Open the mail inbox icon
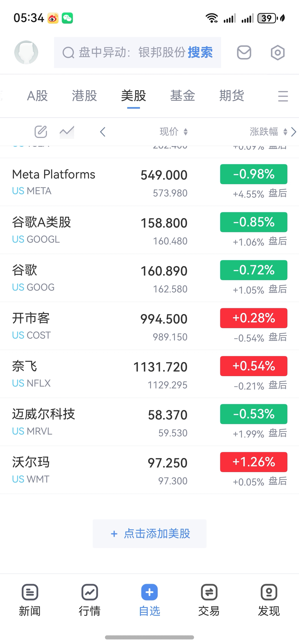This screenshot has height=644, width=299. pyautogui.click(x=244, y=53)
